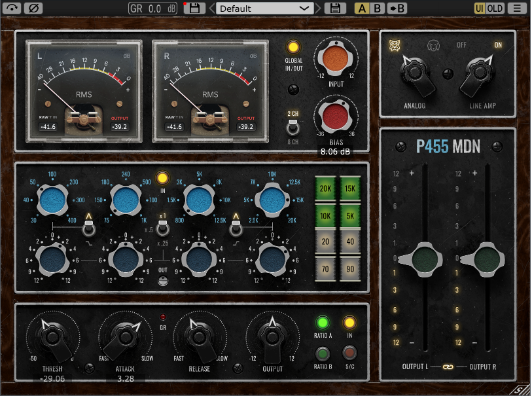Image resolution: width=532 pixels, height=396 pixels.
Task: Click the low-mid frequency knob near 240
Action: coord(126,200)
